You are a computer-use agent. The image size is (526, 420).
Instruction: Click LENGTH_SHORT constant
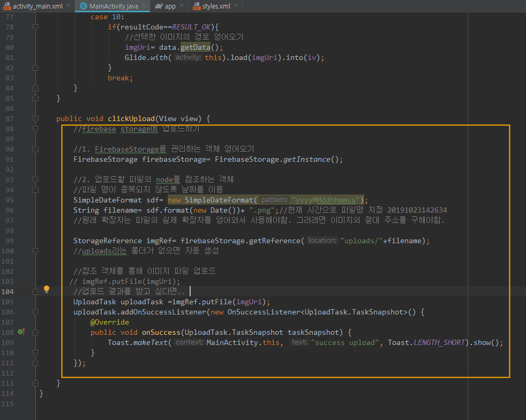pyautogui.click(x=439, y=342)
